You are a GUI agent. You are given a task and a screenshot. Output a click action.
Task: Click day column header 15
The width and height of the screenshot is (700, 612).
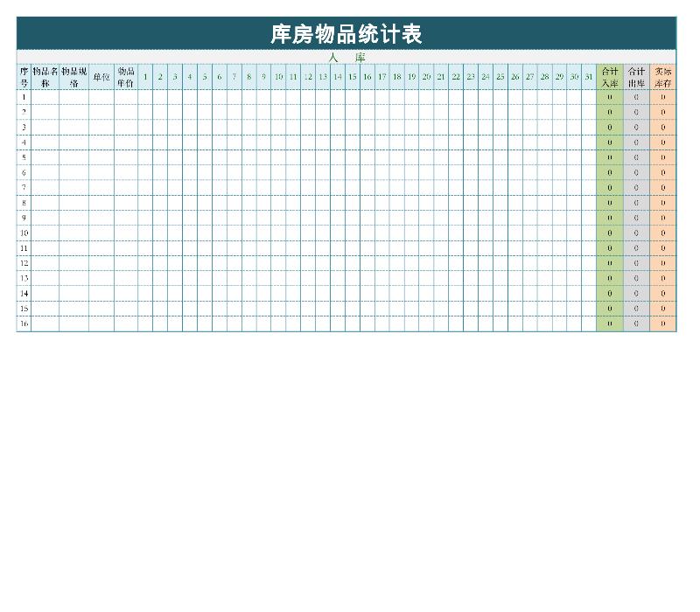pos(353,77)
